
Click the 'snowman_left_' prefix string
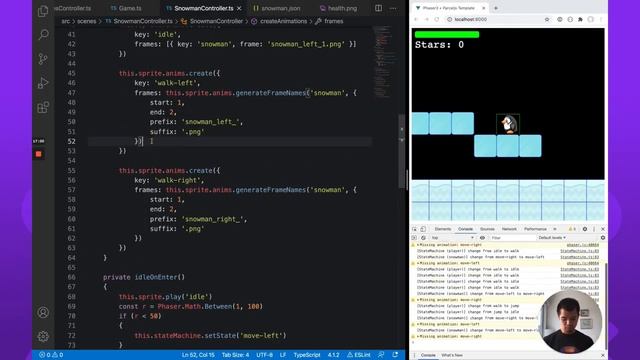[212, 122]
